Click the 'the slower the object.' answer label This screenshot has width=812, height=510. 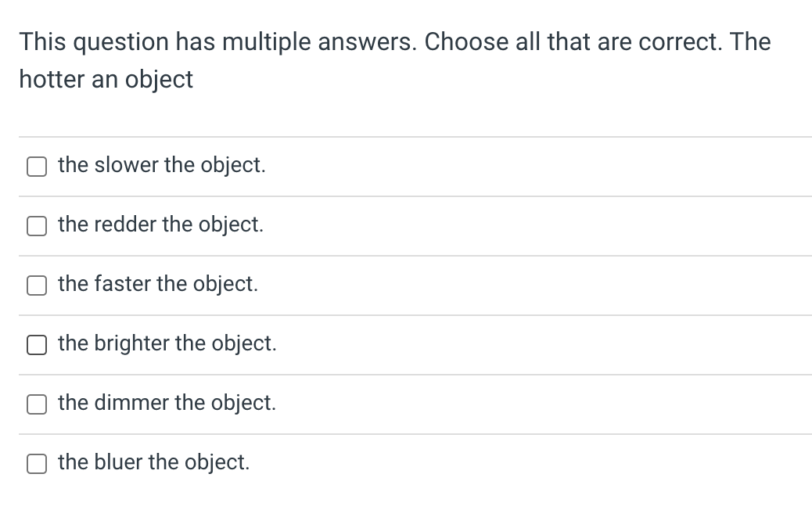[x=161, y=165]
